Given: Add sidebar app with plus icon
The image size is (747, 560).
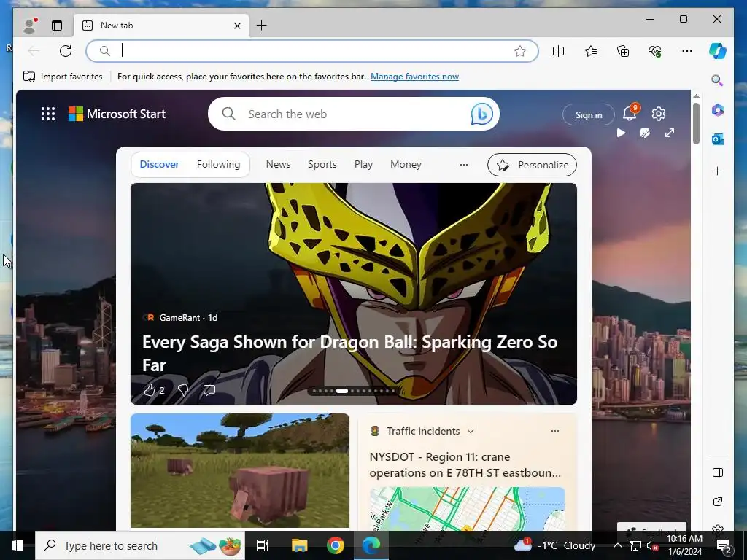Looking at the screenshot, I should [x=718, y=171].
